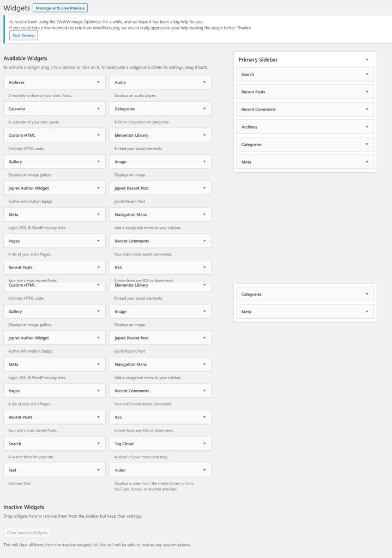392x558 pixels.
Task: Select the Audio widget title
Action: pos(120,82)
